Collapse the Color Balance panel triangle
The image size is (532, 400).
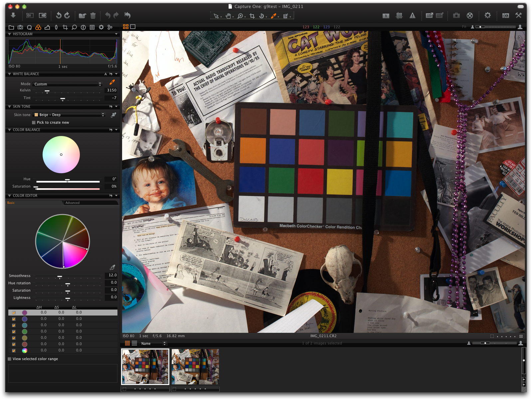9,130
